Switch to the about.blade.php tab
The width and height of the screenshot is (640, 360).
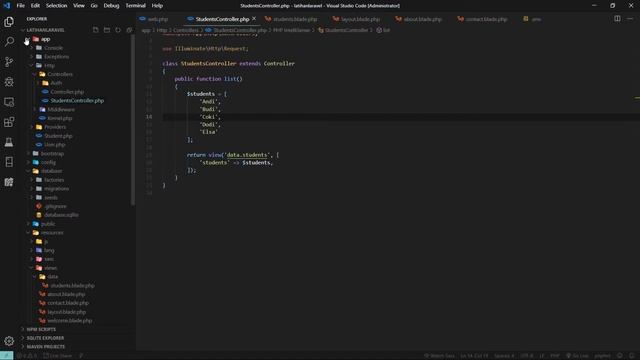click(x=422, y=19)
